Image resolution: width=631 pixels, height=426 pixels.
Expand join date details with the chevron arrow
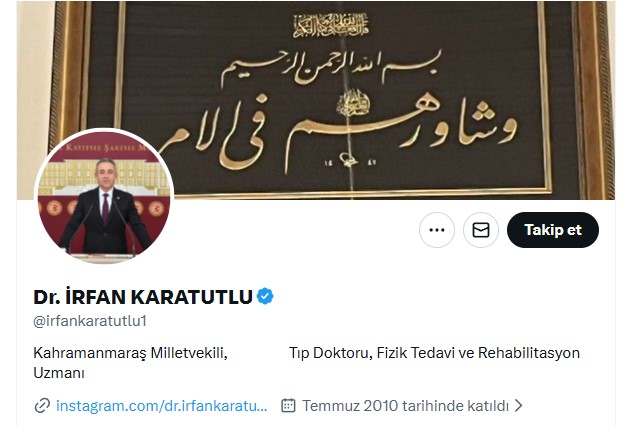(x=519, y=405)
